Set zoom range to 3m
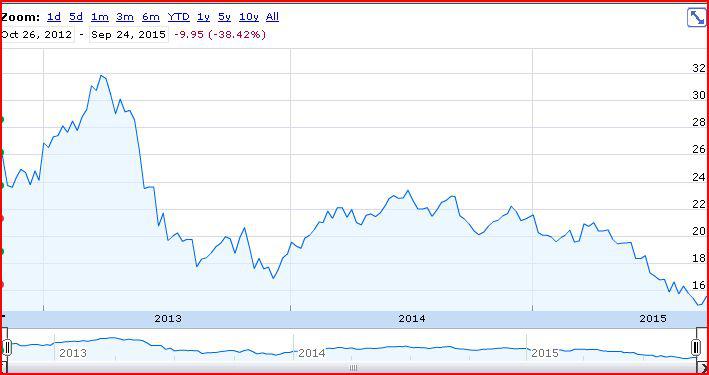The width and height of the screenshot is (709, 375). tap(125, 17)
